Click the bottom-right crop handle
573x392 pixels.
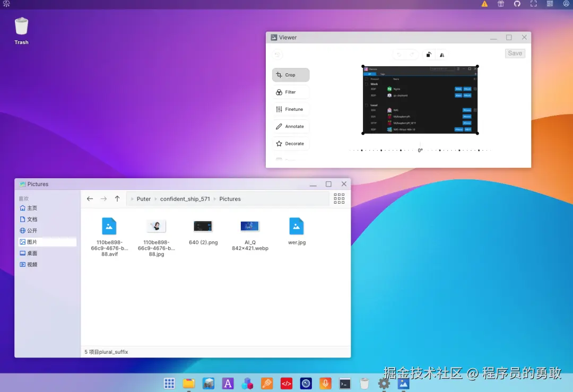(x=477, y=133)
